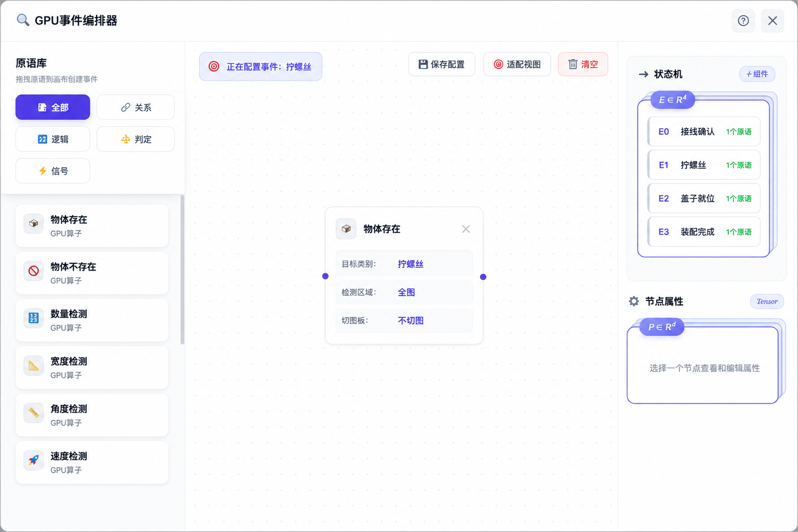This screenshot has height=532, width=798.
Task: Click the 角度检测 ruler icon
Action: (34, 413)
